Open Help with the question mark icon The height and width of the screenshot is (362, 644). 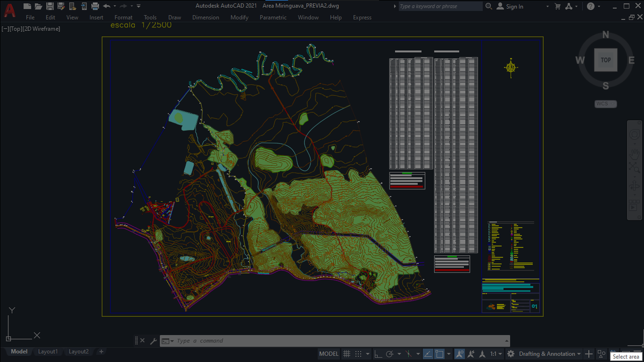[x=591, y=6]
